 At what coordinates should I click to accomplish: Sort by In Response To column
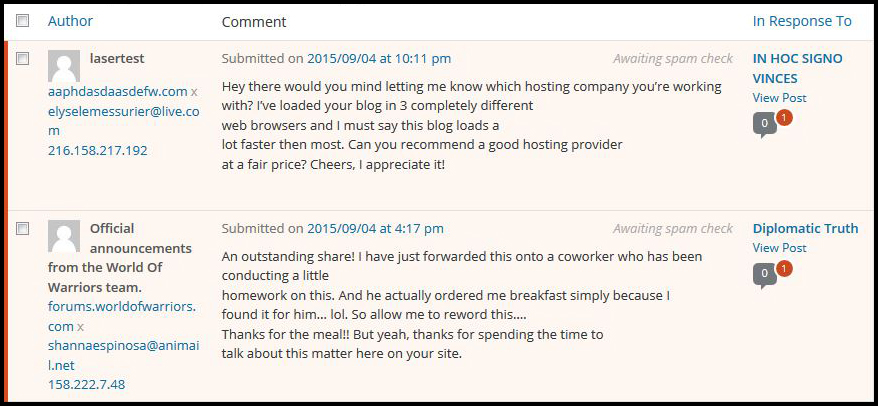[x=802, y=21]
